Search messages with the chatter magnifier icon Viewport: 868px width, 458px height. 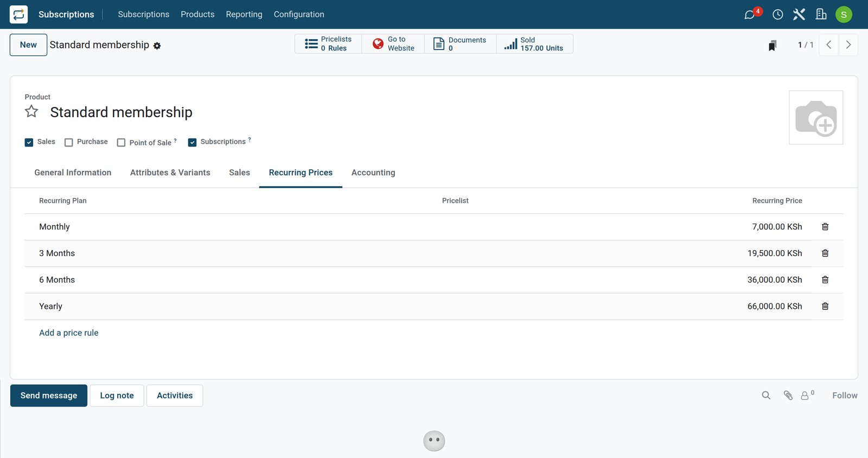(766, 396)
